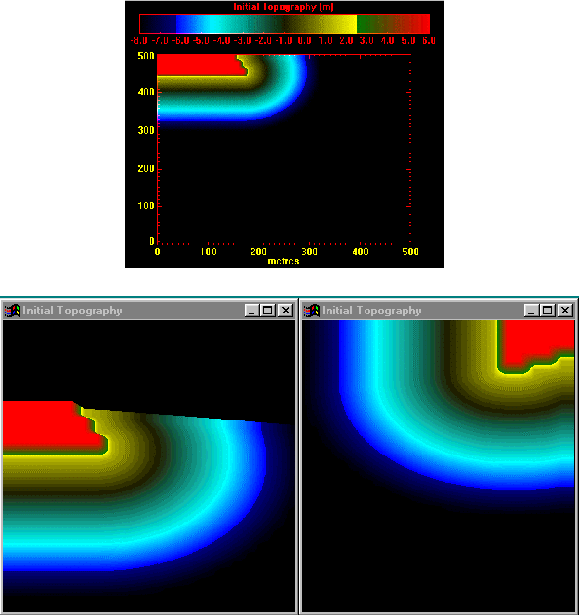Click the red plateau in the right view
The image size is (579, 615).
[535, 343]
